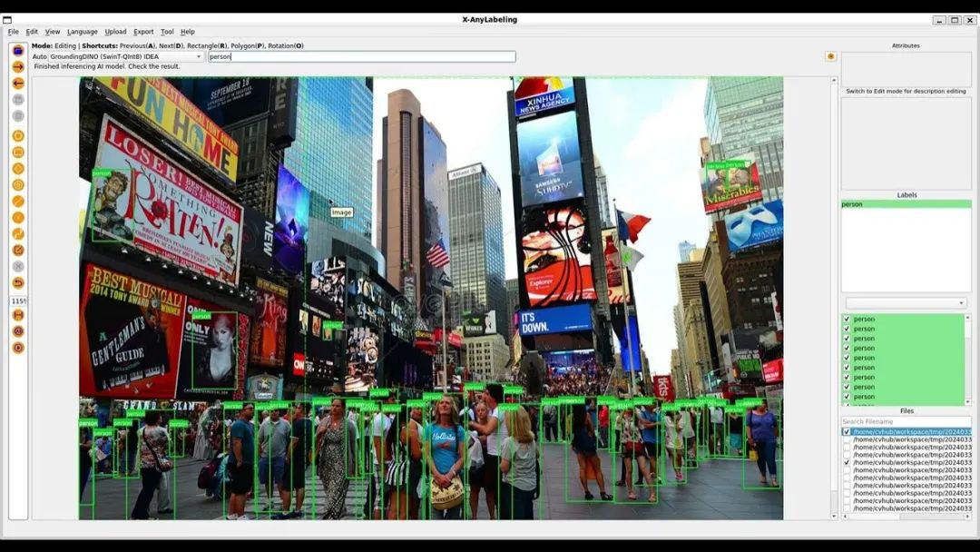Image resolution: width=980 pixels, height=552 pixels.
Task: Uncheck the topmost person checkbox in objects list
Action: point(847,319)
